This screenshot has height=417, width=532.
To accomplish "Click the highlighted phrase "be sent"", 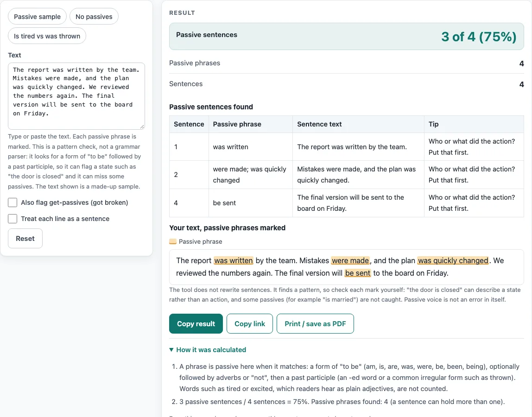I will click(x=358, y=273).
